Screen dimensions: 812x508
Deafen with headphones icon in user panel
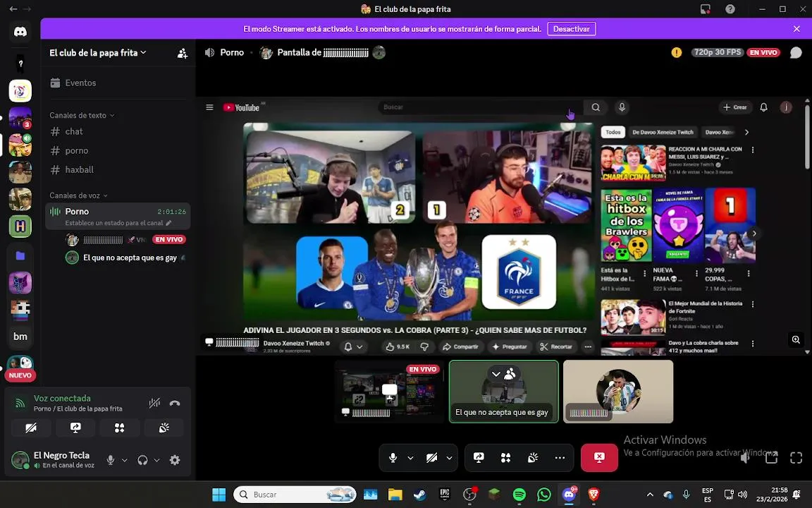[x=142, y=460]
